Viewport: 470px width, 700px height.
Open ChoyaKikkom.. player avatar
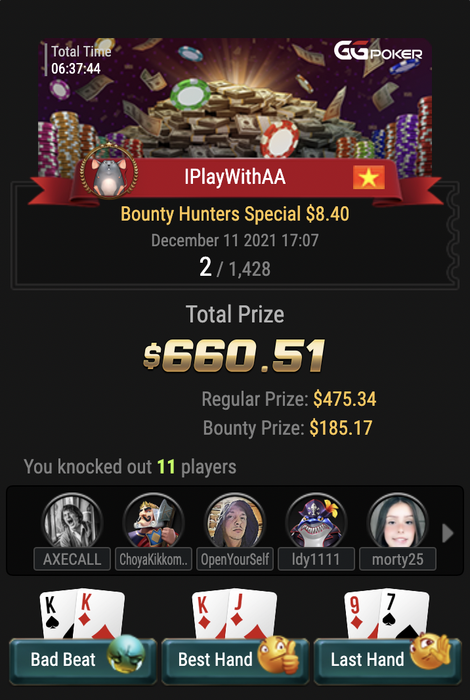point(154,521)
